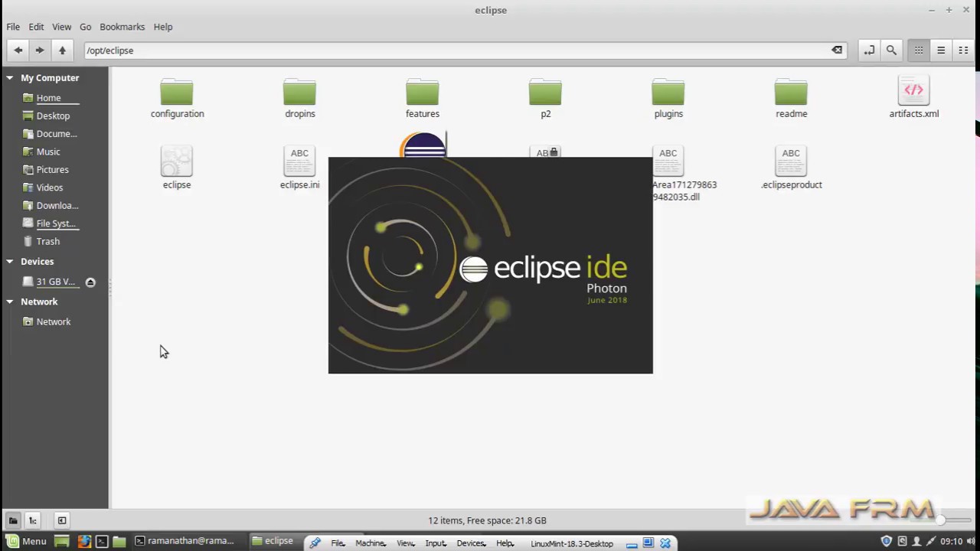Adjust the zoom slider in status bar
Image resolution: width=980 pixels, height=551 pixels.
pos(940,520)
